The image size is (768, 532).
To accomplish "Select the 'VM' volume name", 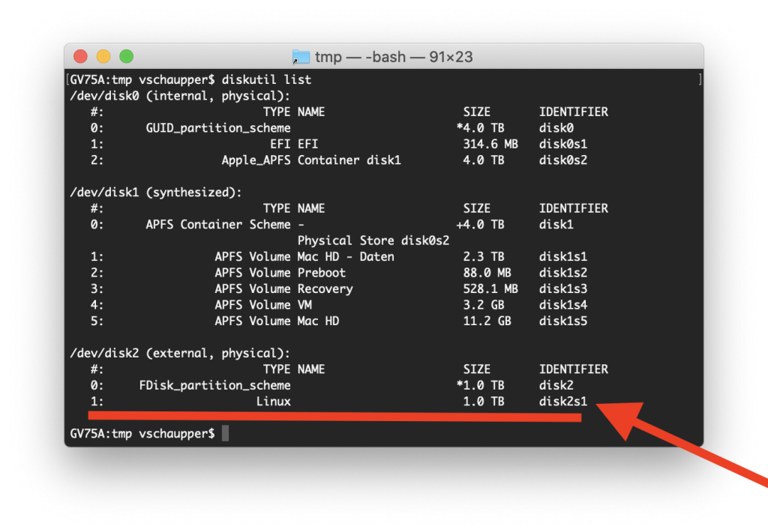I will click(304, 305).
